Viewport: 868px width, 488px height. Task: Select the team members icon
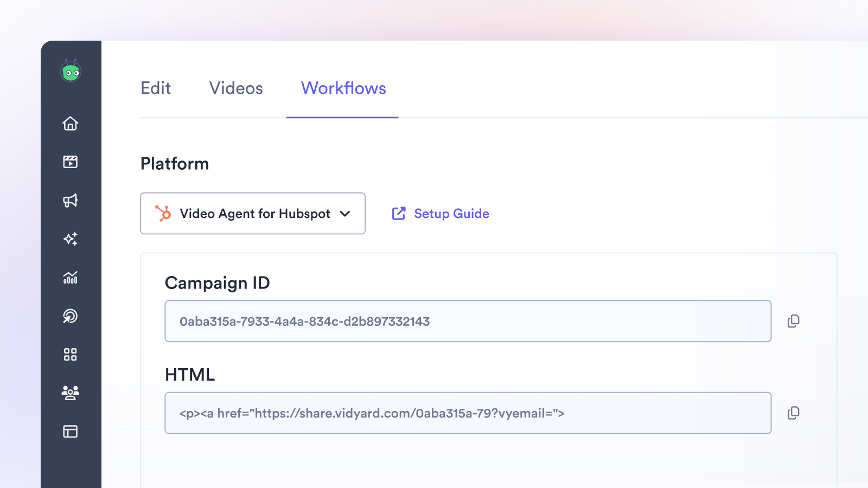pyautogui.click(x=70, y=393)
